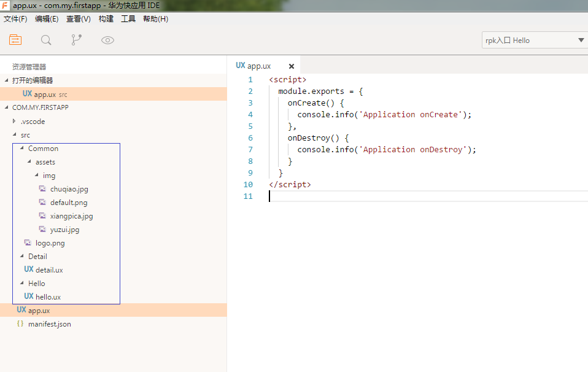
Task: Collapse the 打开的编辑器 section
Action: [6, 80]
